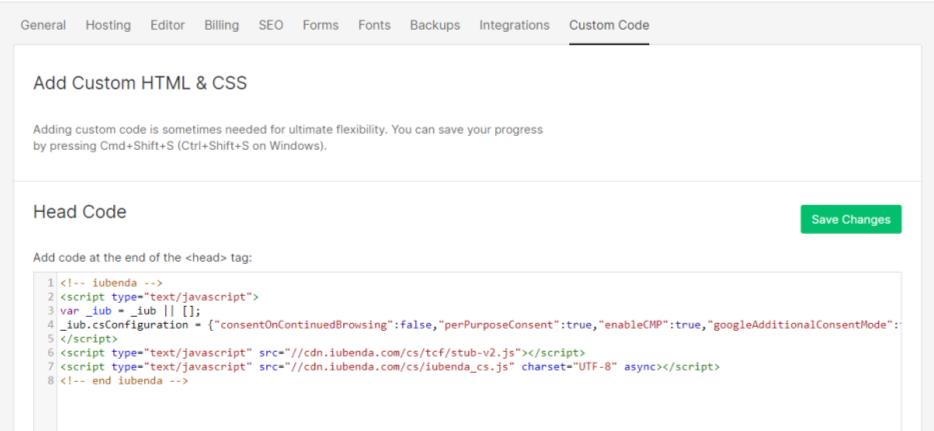Viewport: 934px width, 431px height.
Task: Open the Forms tab
Action: coord(320,25)
